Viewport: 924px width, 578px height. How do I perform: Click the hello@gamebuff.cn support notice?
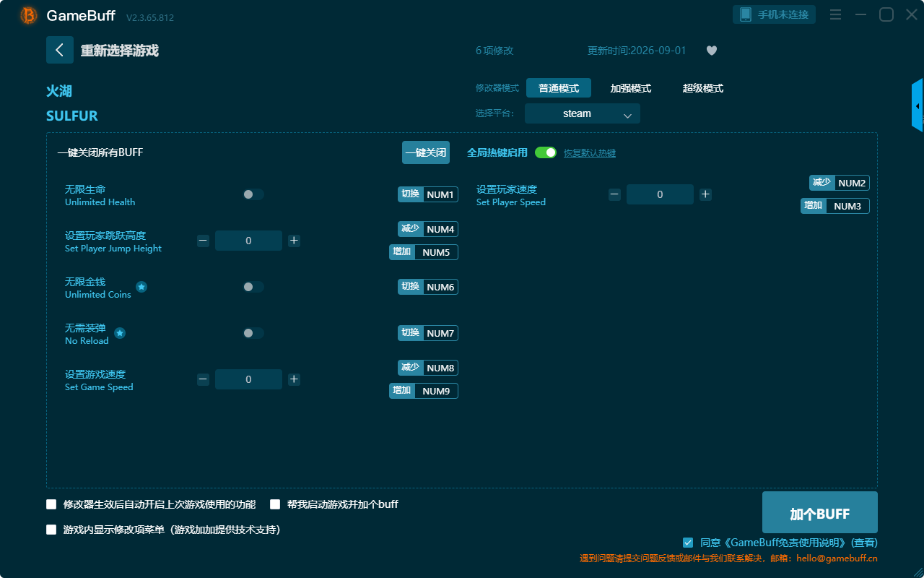pyautogui.click(x=728, y=558)
